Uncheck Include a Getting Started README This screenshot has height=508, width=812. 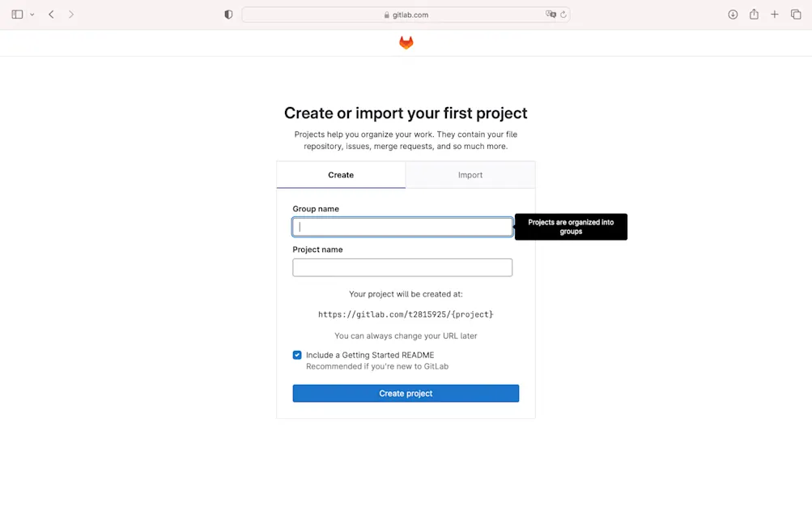(x=298, y=355)
